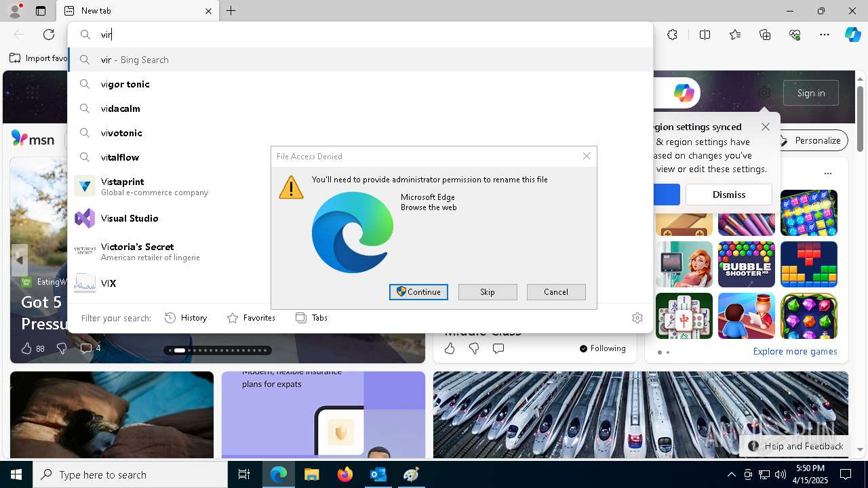Open the Copilot sidebar icon
Screen dimensions: 868x488
[852, 35]
